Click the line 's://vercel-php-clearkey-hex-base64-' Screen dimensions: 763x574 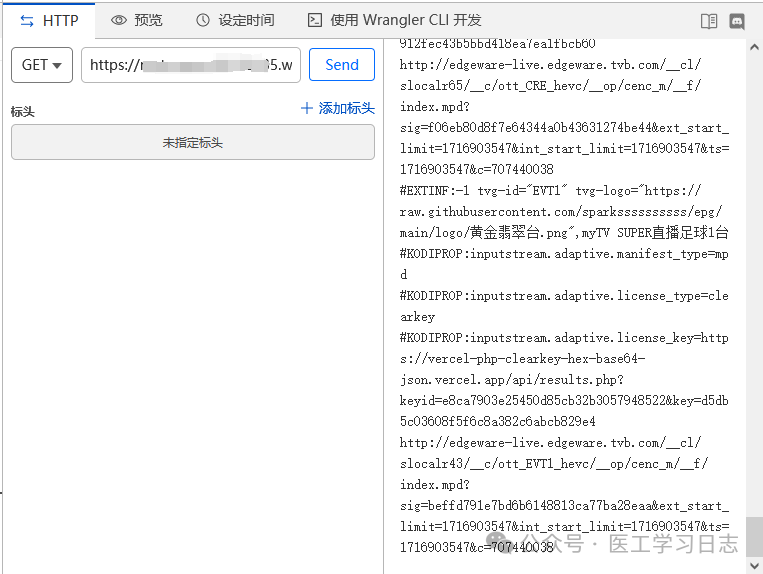(x=522, y=359)
